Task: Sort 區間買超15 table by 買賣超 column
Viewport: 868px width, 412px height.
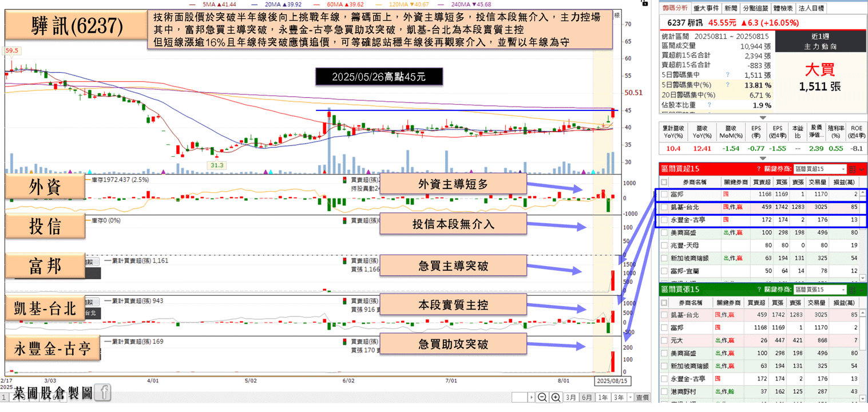Action: click(762, 181)
